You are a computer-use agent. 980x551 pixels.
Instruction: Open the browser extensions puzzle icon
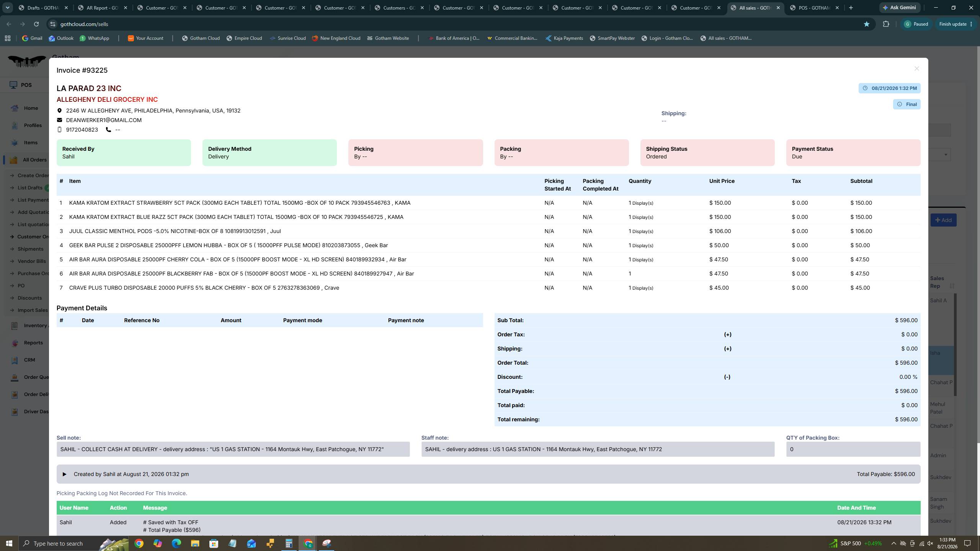pos(886,24)
